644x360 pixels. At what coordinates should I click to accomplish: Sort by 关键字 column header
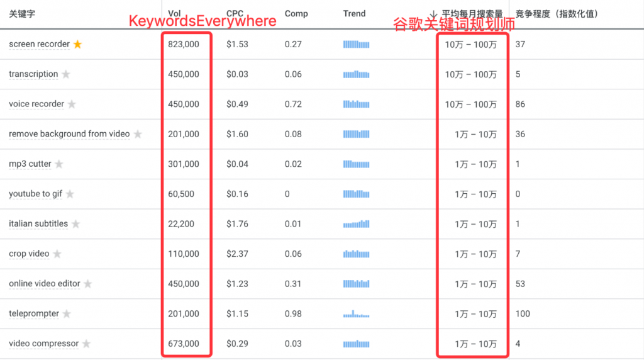(22, 14)
